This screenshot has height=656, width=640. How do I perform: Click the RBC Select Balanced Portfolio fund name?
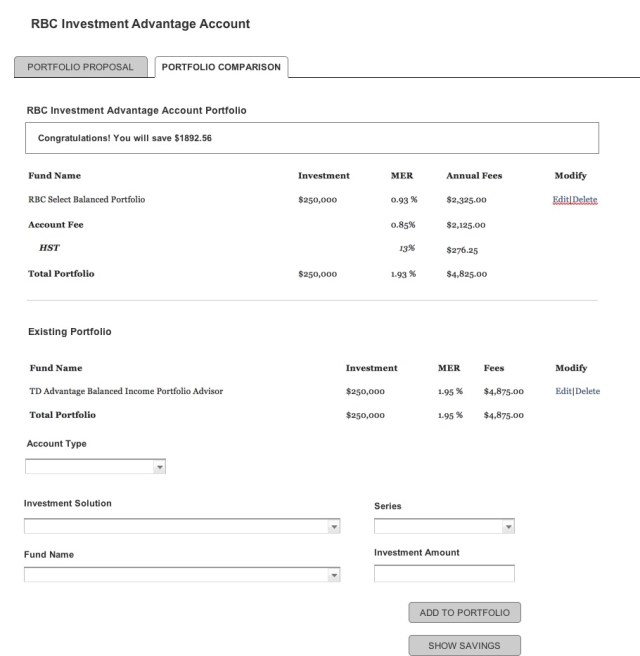point(87,200)
